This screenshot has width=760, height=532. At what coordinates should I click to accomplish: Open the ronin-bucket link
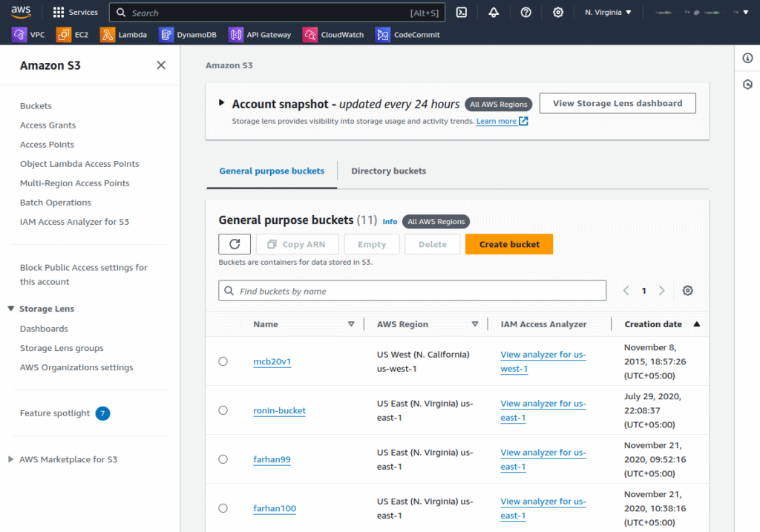(280, 410)
